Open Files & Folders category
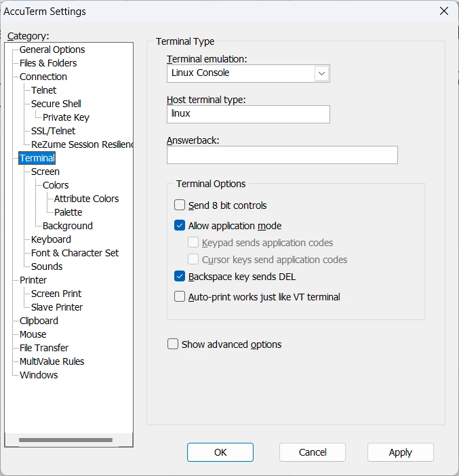459x476 pixels. coord(48,63)
